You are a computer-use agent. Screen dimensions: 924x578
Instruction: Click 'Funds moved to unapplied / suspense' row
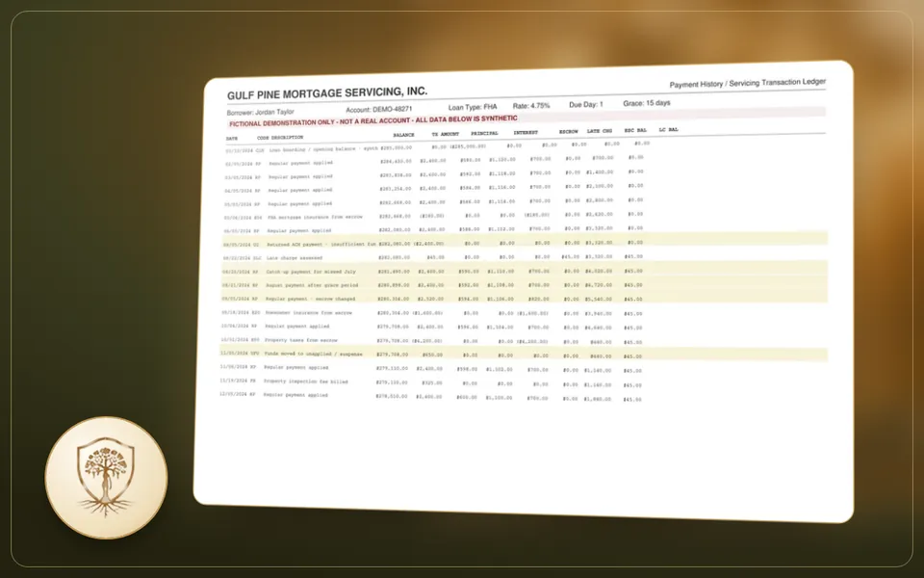pos(524,355)
